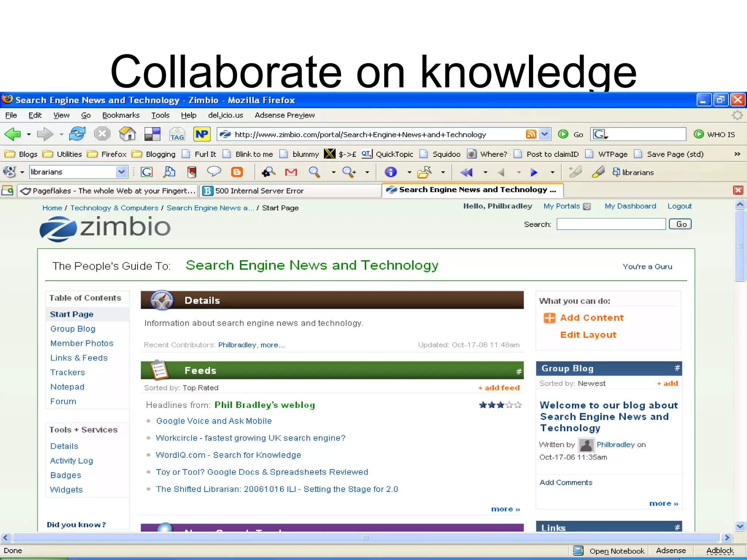Screen dimensions: 747x560
Task: Switch to the Pageflakes tab
Action: tap(108, 191)
